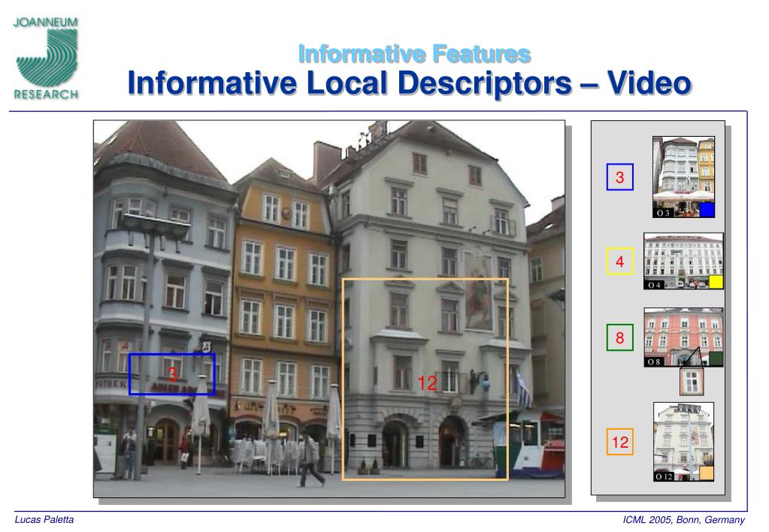Click the blue swatch on the O 3 thumbnail
The width and height of the screenshot is (769, 532).
point(707,210)
